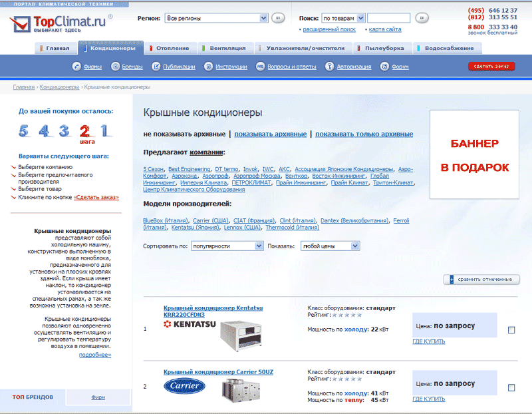532x414 pixels.
Task: Check the compare box for Carrier 50UZ
Action: (x=511, y=387)
